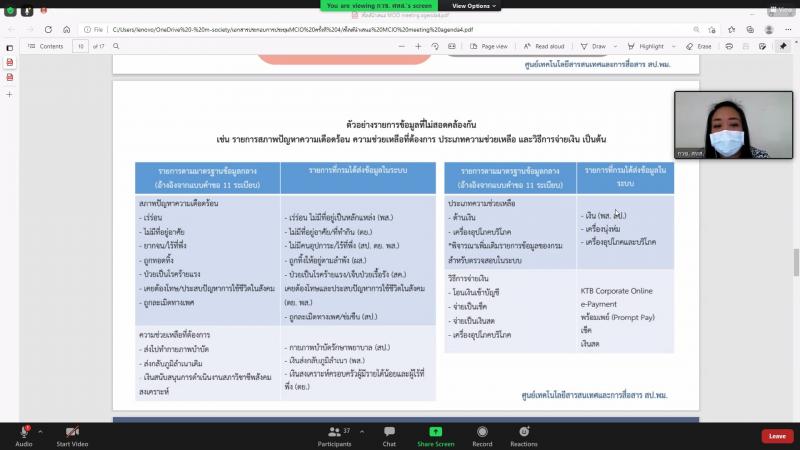The image size is (800, 450).
Task: Start Read aloud for the PDF
Action: (x=544, y=46)
